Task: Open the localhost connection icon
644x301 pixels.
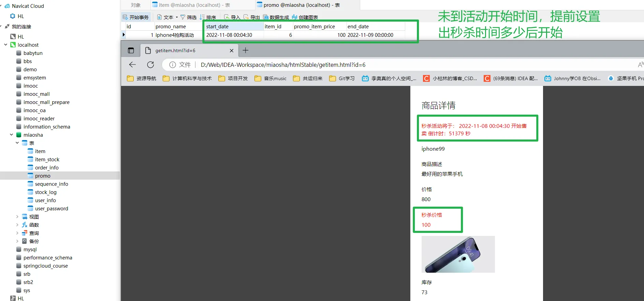Action: (13, 45)
